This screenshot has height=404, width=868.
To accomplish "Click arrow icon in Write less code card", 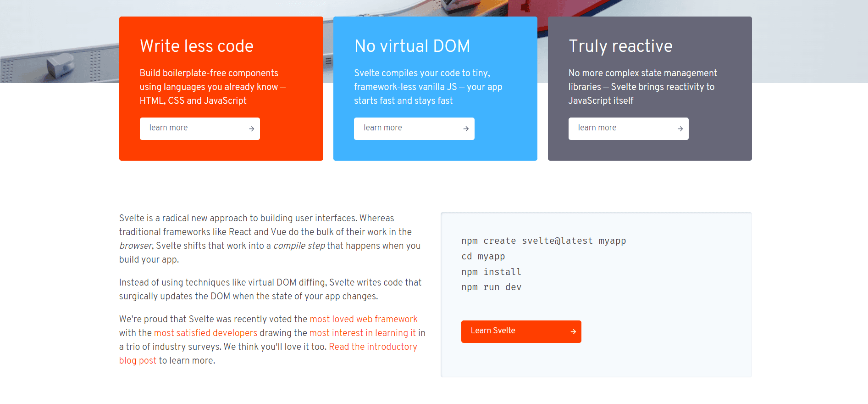I will pyautogui.click(x=251, y=129).
